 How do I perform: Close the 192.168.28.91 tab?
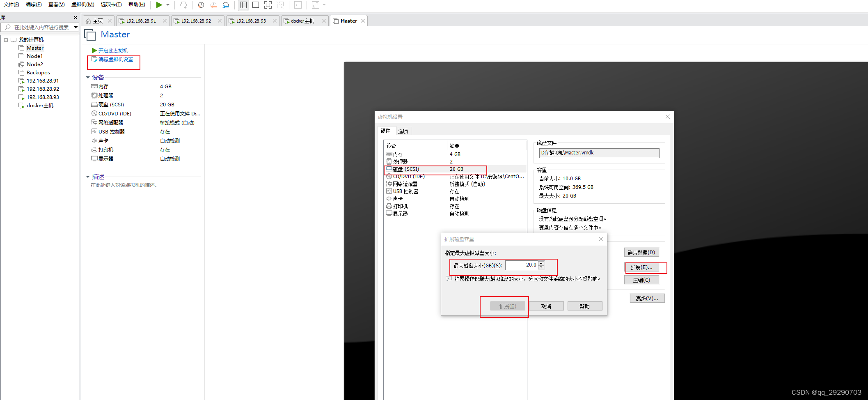point(165,21)
